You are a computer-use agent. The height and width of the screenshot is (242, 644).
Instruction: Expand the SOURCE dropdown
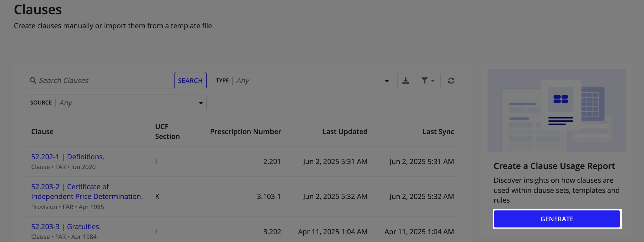(116, 103)
